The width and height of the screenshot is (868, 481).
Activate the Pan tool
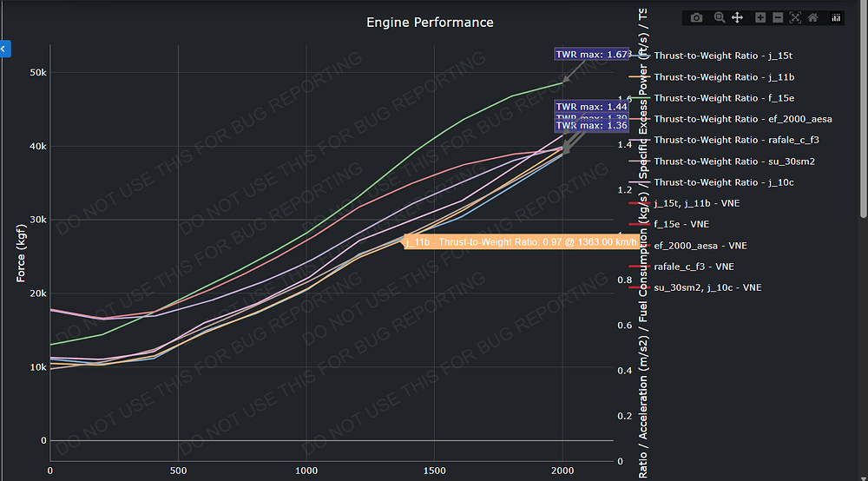point(737,17)
